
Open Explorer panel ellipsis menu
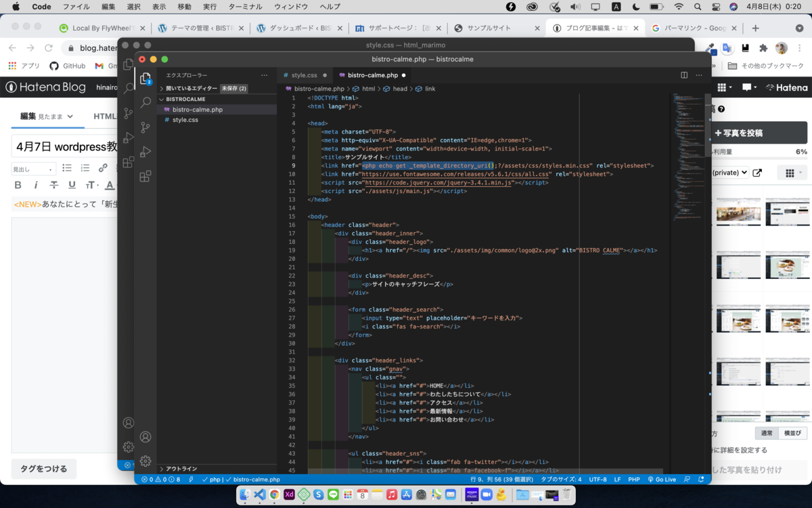point(265,75)
